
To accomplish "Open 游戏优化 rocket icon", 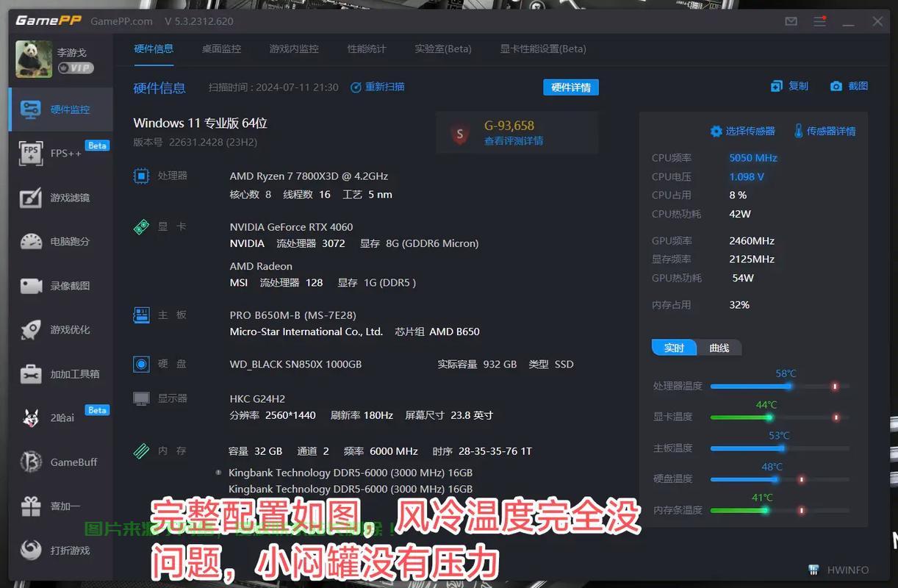I will pos(31,330).
